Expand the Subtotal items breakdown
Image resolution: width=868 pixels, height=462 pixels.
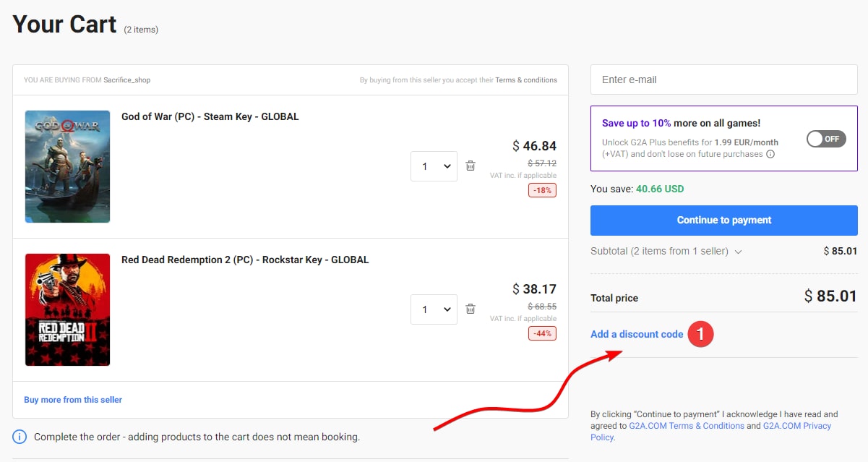[738, 252]
